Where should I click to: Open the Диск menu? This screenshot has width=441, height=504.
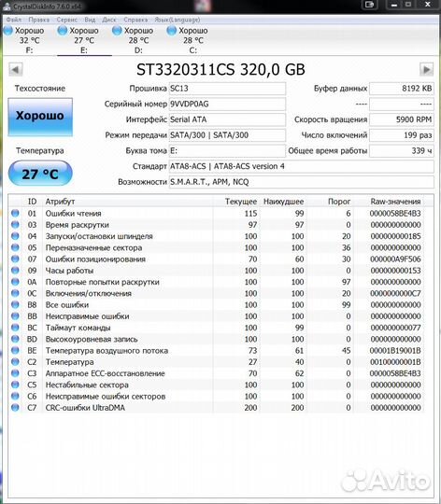click(109, 20)
